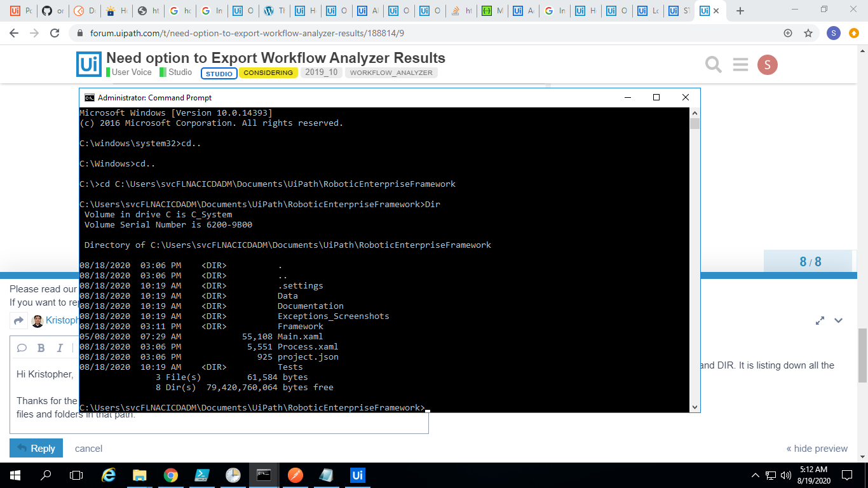This screenshot has width=868, height=488.
Task: Click the WORKFLOW_ANALYZER tag
Action: point(391,72)
